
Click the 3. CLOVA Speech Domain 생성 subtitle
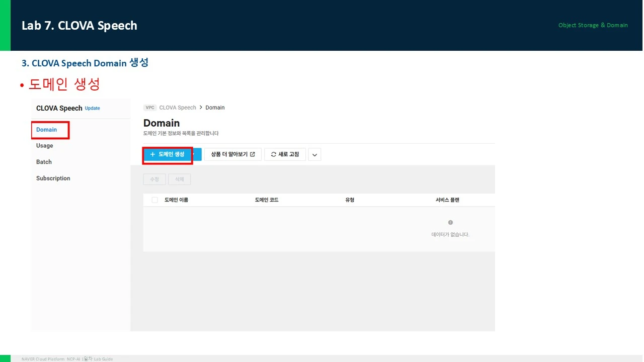point(85,63)
